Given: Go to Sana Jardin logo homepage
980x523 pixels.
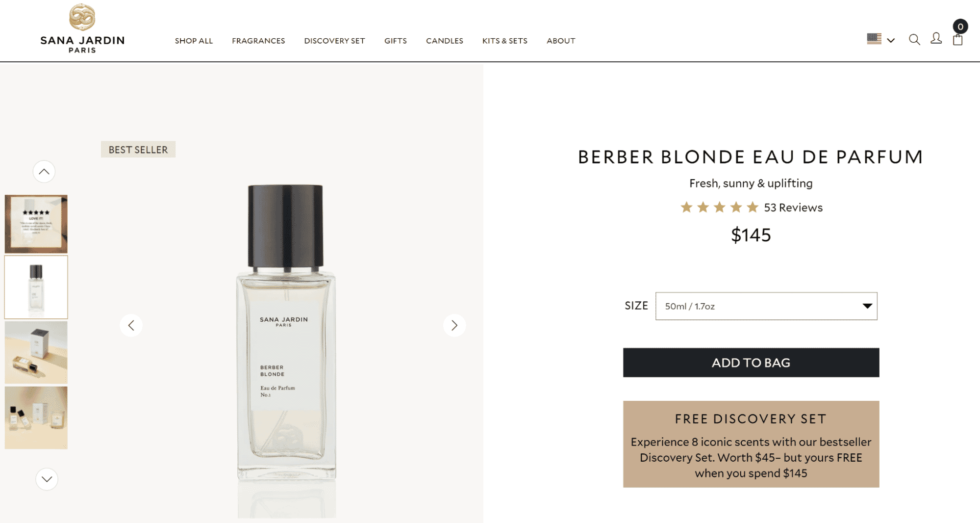Looking at the screenshot, I should coord(82,28).
